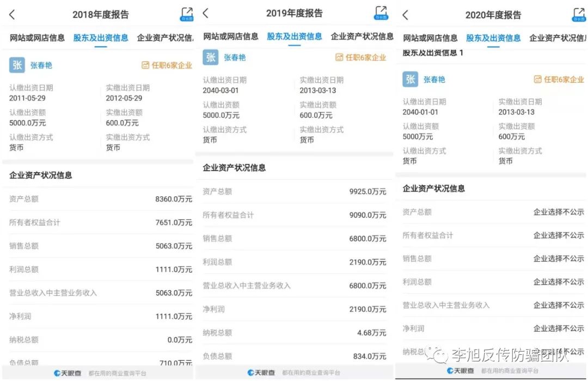Tap the save-long-image icon on the 2018 report
This screenshot has height=381, width=588.
coord(187,14)
